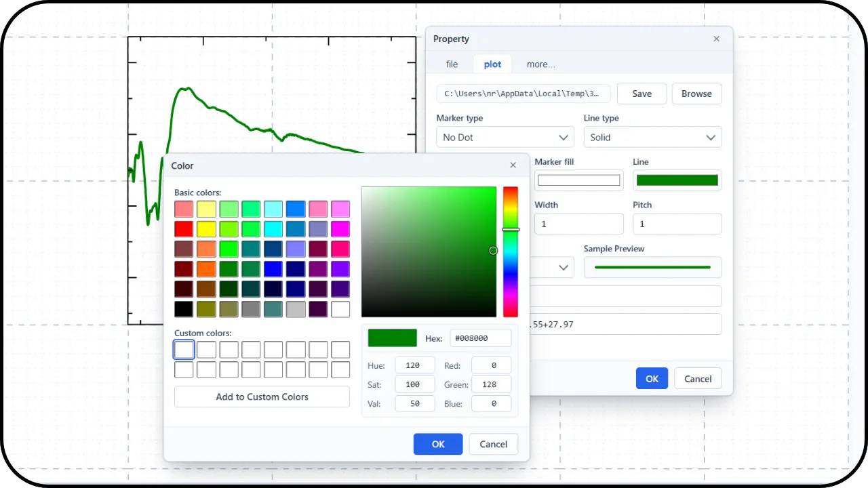Image resolution: width=868 pixels, height=488 pixels.
Task: Click the Marker fill color box
Action: pyautogui.click(x=579, y=180)
